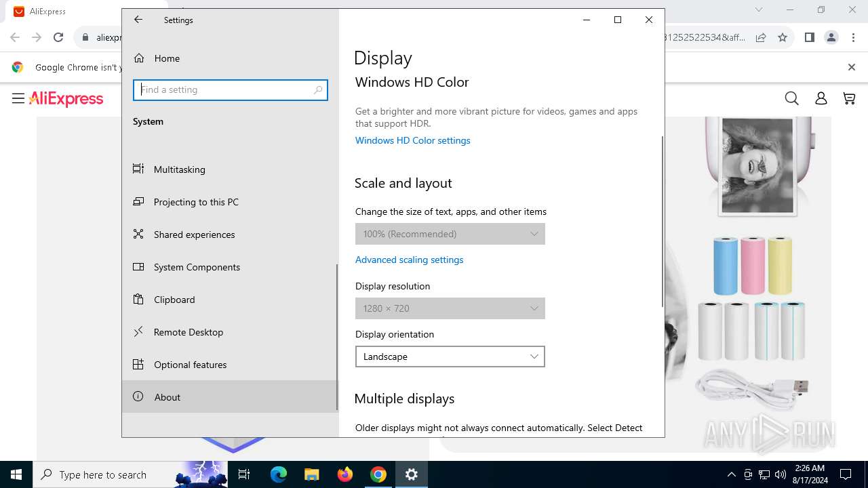Image resolution: width=868 pixels, height=488 pixels.
Task: Reload the page in Chrome
Action: point(58,37)
